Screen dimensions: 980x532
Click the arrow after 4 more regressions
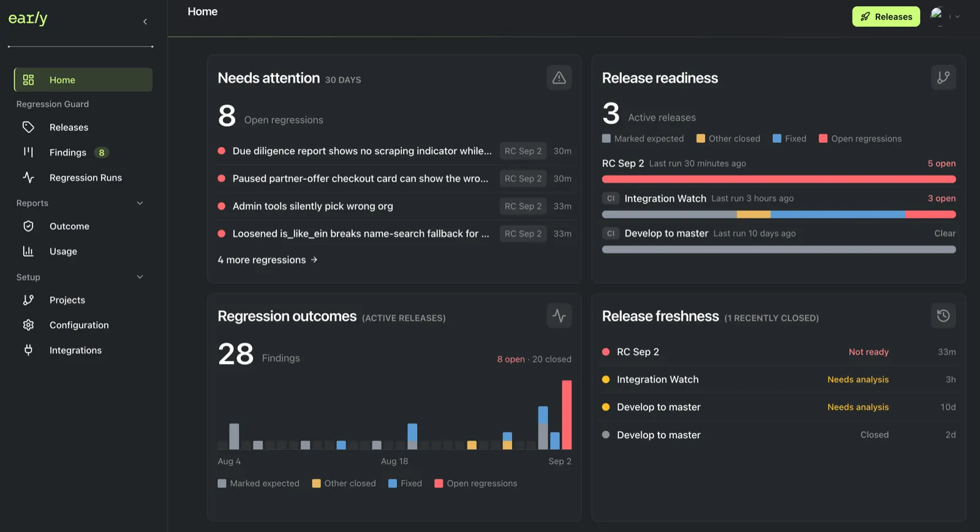pos(314,260)
